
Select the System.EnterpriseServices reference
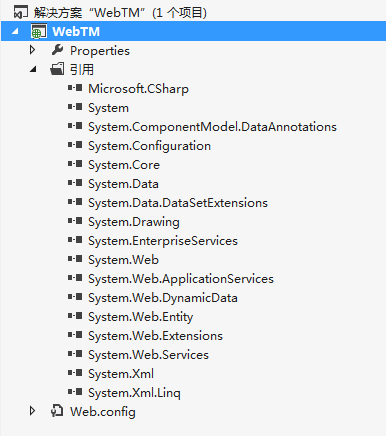[163, 241]
